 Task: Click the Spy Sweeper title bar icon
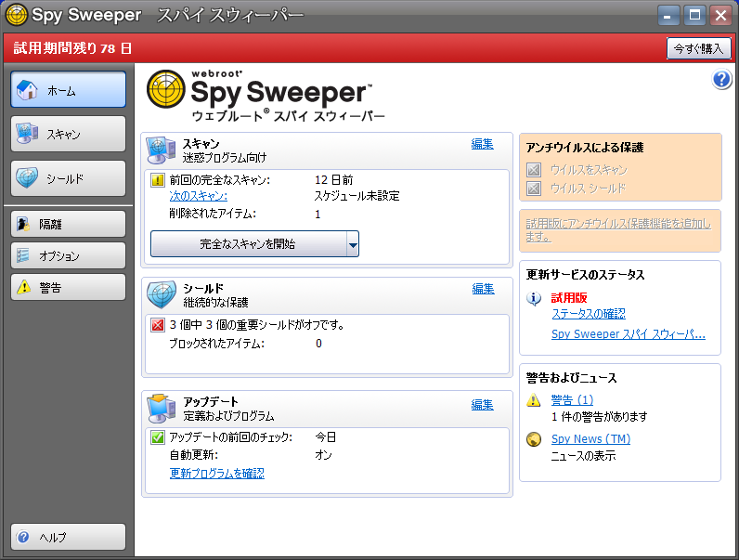17,15
